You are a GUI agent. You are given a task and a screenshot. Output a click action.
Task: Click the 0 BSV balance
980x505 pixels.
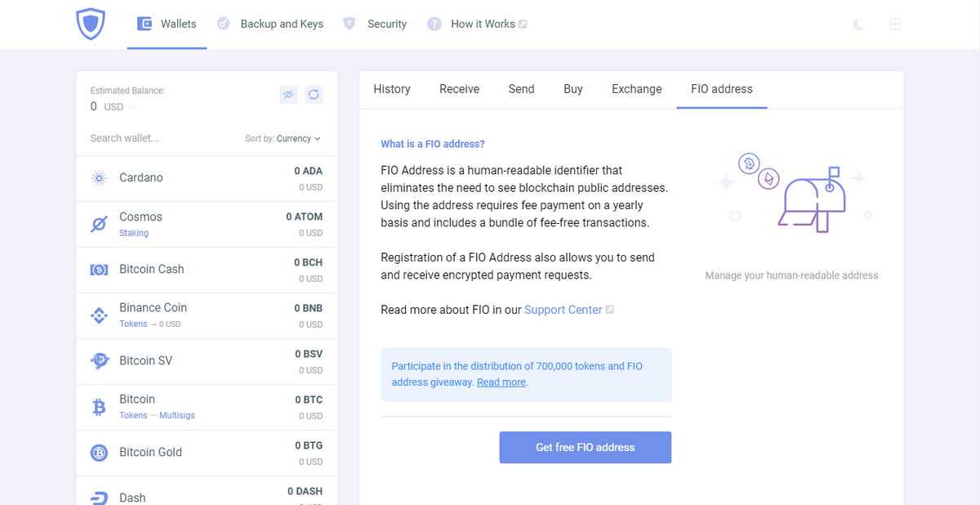(309, 354)
